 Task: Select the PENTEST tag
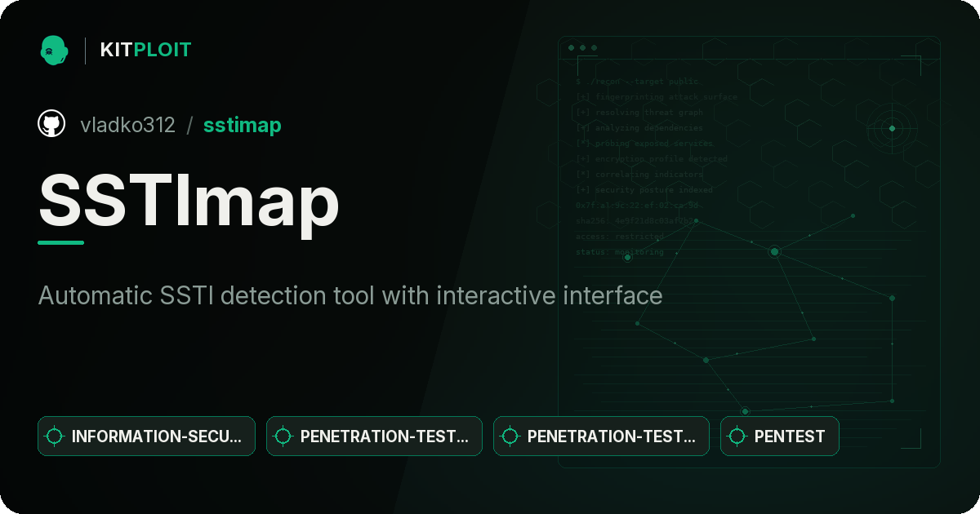779,436
